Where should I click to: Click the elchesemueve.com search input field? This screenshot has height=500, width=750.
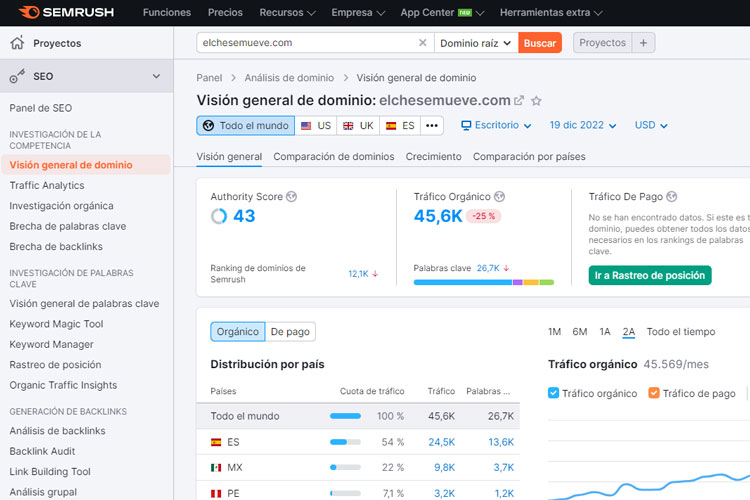click(x=306, y=43)
